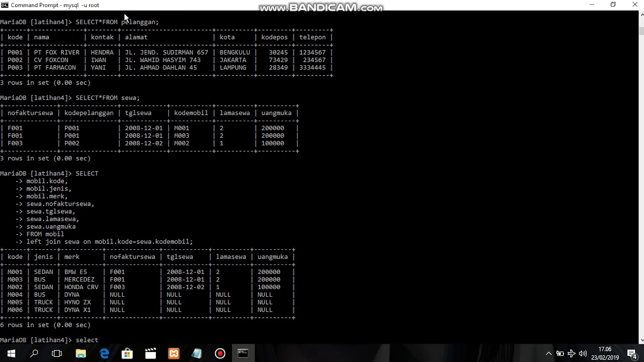644x362 pixels.
Task: Click 'MERCEDEZ' merk value
Action: [x=79, y=280]
